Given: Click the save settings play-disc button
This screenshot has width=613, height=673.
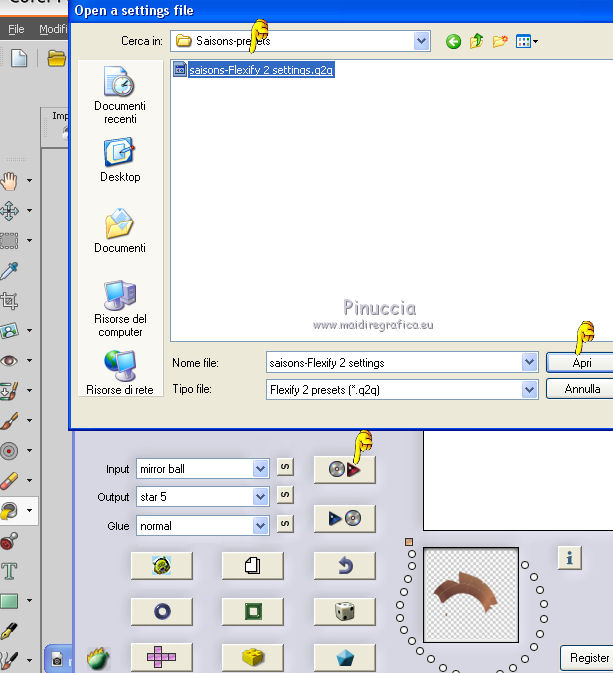Looking at the screenshot, I should [x=345, y=518].
